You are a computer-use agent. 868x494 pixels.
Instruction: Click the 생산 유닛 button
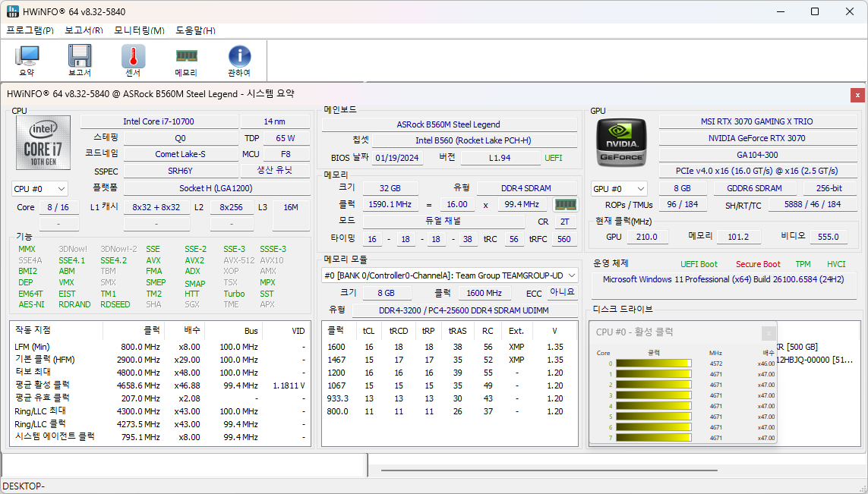tap(274, 171)
